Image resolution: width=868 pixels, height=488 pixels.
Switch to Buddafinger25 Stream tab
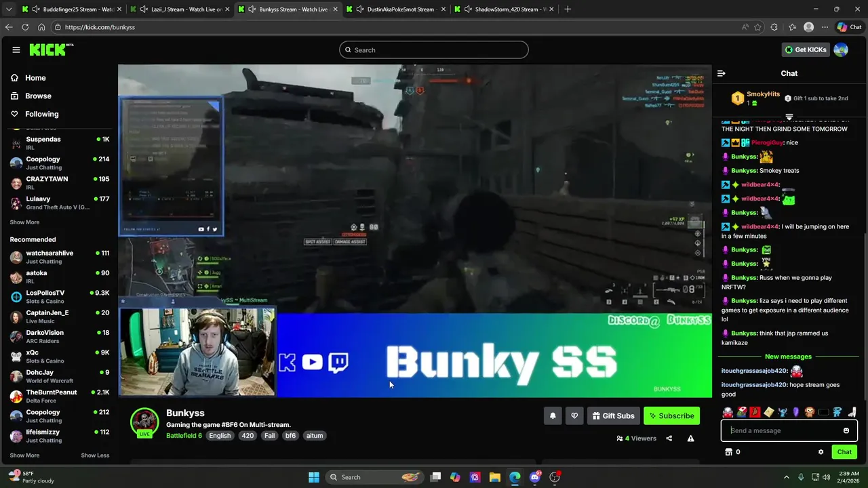click(71, 9)
